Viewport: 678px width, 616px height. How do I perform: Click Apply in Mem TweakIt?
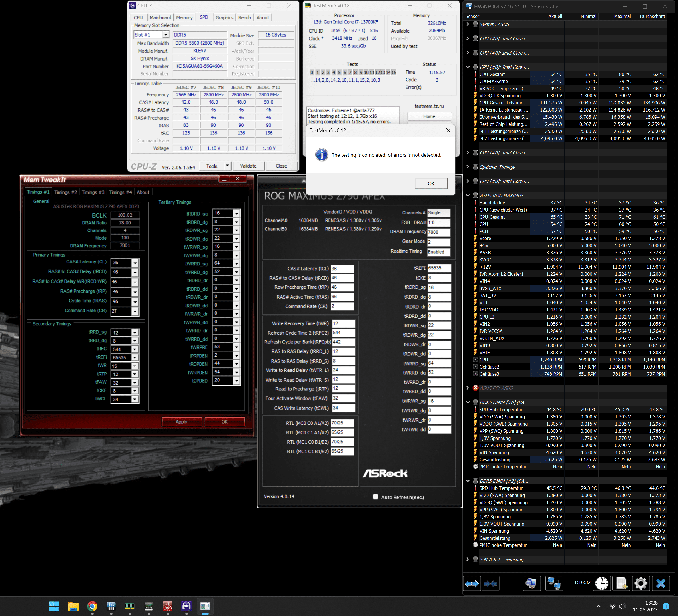click(182, 422)
